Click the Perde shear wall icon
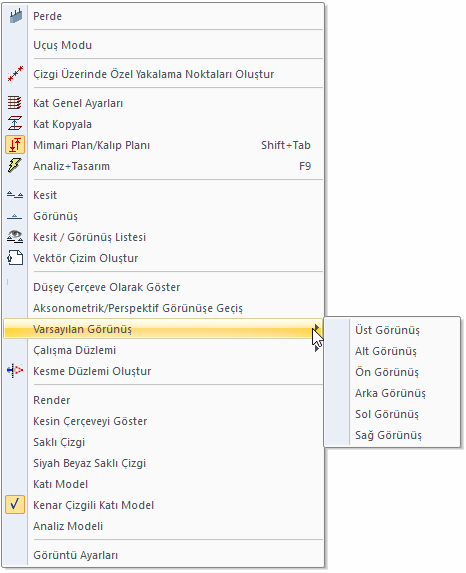The image size is (466, 573). [x=15, y=16]
